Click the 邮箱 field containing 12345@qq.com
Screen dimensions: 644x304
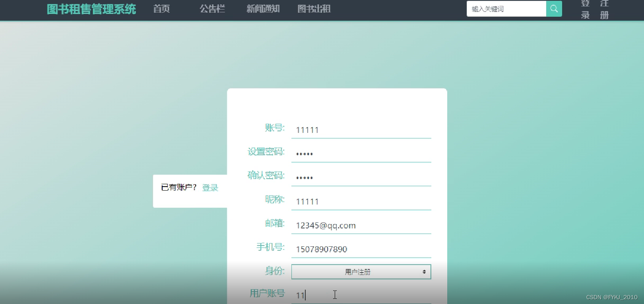click(361, 226)
